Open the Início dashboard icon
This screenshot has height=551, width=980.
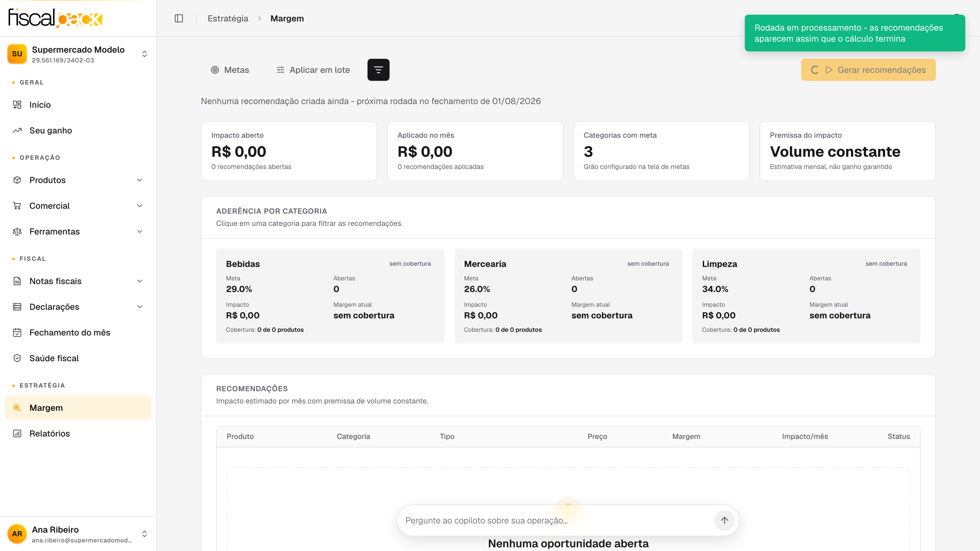[17, 105]
